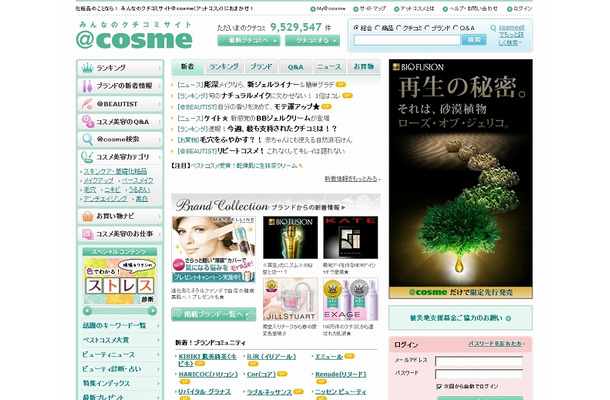The height and width of the screenshot is (400, 610).
Task: Open パスワードを忘れた方 link
Action: pos(496,344)
